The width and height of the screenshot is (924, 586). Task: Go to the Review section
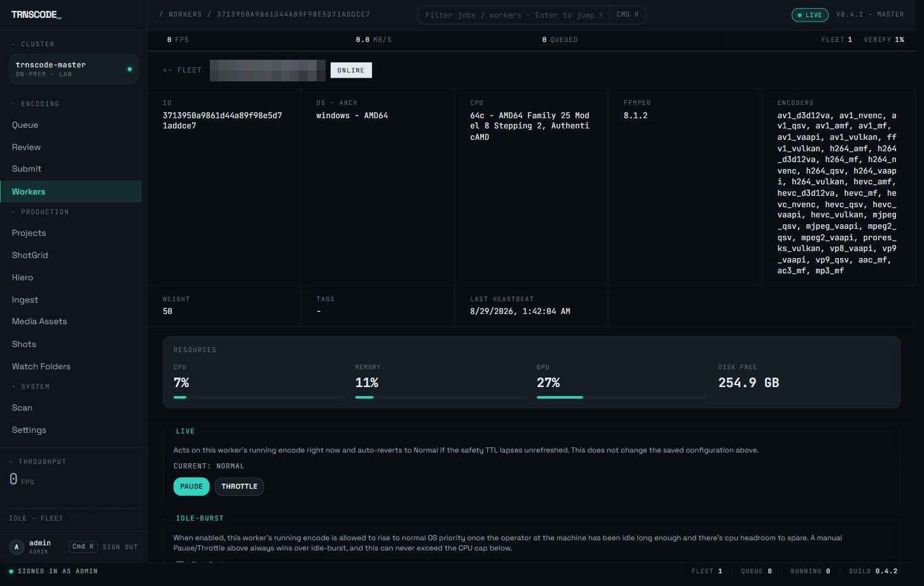71,147
